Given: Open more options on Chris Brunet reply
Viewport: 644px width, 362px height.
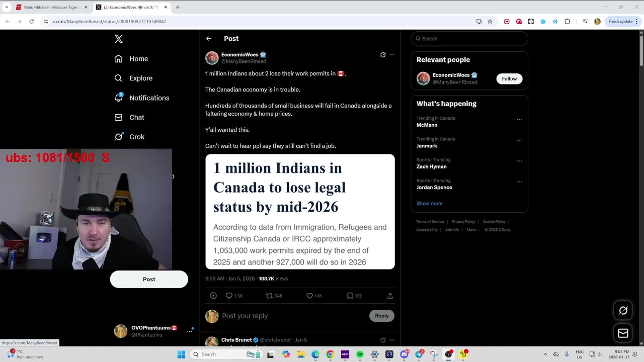Looking at the screenshot, I should pos(392,340).
